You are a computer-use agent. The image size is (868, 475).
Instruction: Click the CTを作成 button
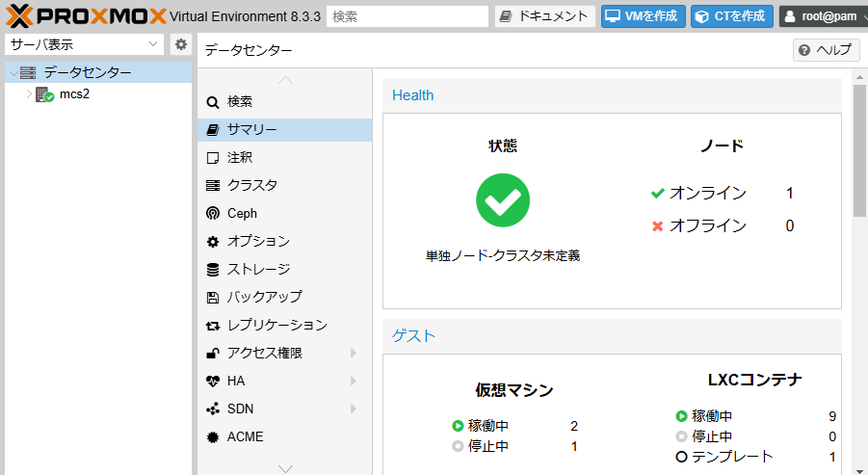(x=732, y=16)
